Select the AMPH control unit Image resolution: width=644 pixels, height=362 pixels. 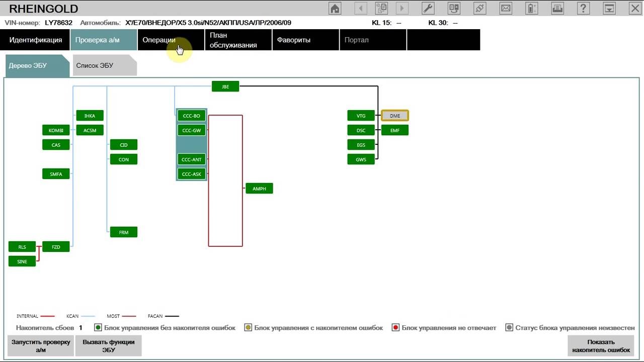point(259,189)
